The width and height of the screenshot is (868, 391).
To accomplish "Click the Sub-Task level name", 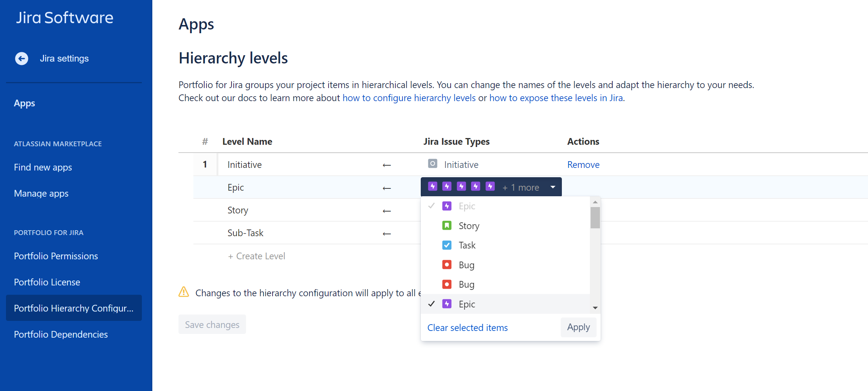I will click(245, 233).
